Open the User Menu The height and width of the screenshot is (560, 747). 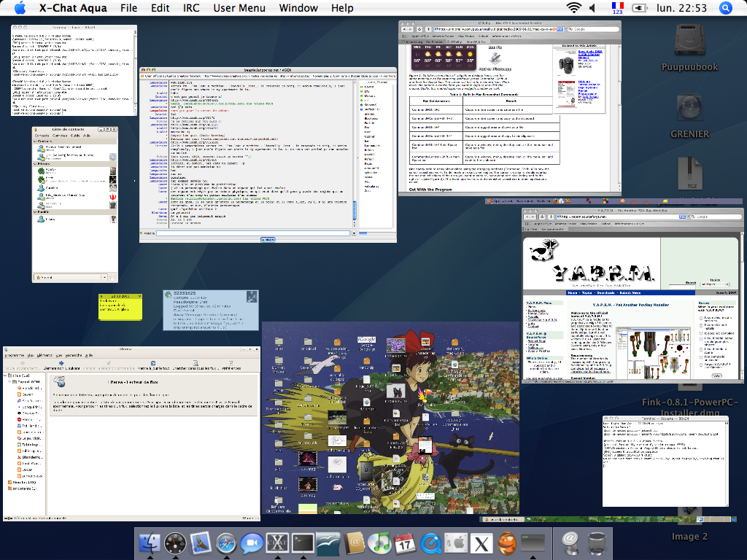(x=239, y=7)
